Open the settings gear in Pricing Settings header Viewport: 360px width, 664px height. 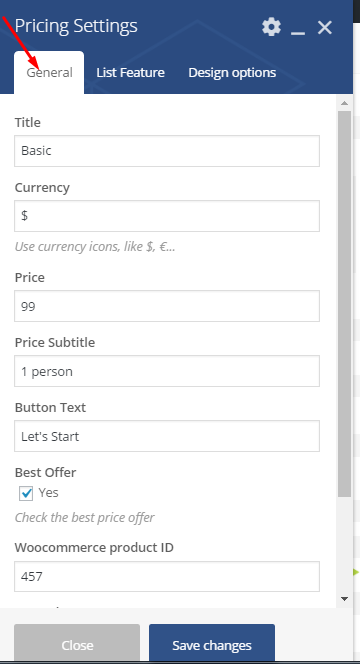[271, 27]
